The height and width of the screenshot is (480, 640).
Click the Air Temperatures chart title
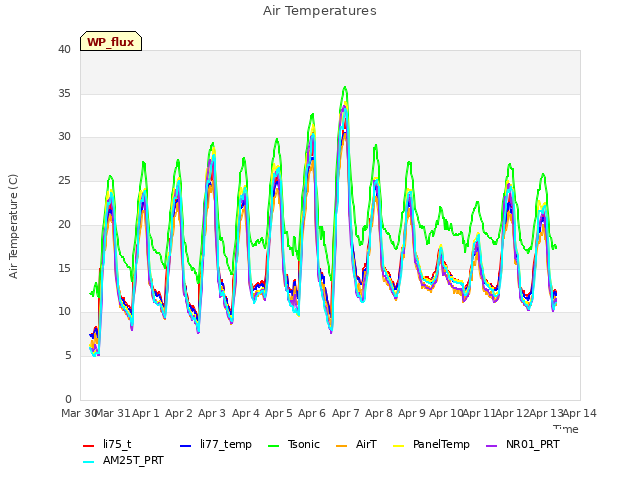pyautogui.click(x=320, y=11)
